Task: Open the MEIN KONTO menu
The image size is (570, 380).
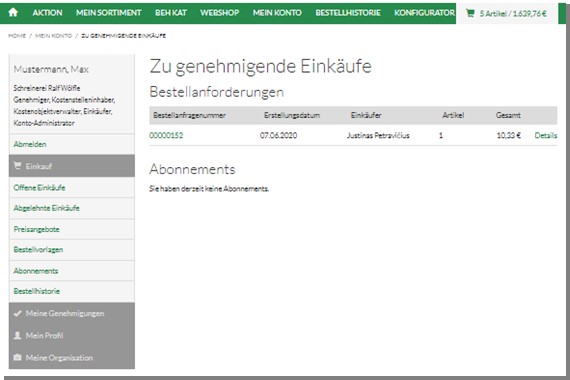Action: click(277, 13)
